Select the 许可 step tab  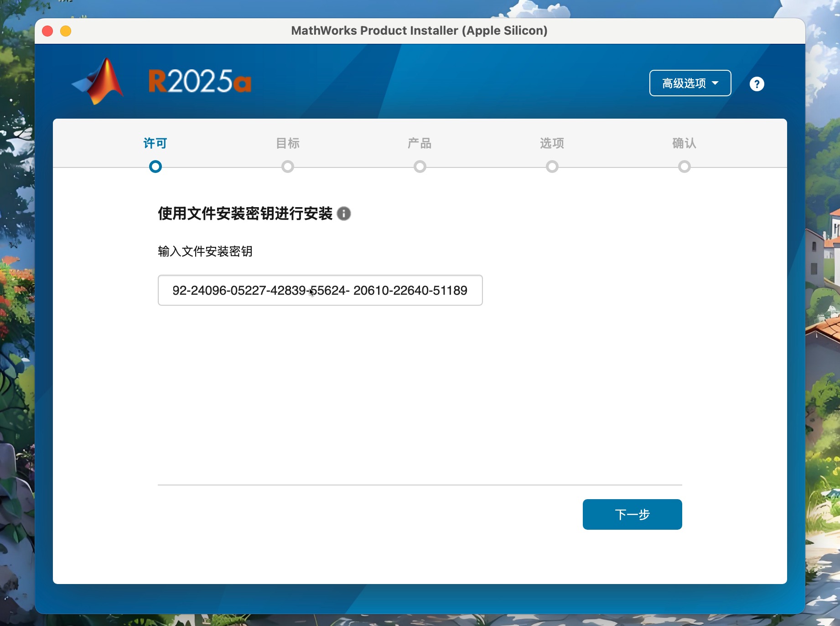pos(155,143)
